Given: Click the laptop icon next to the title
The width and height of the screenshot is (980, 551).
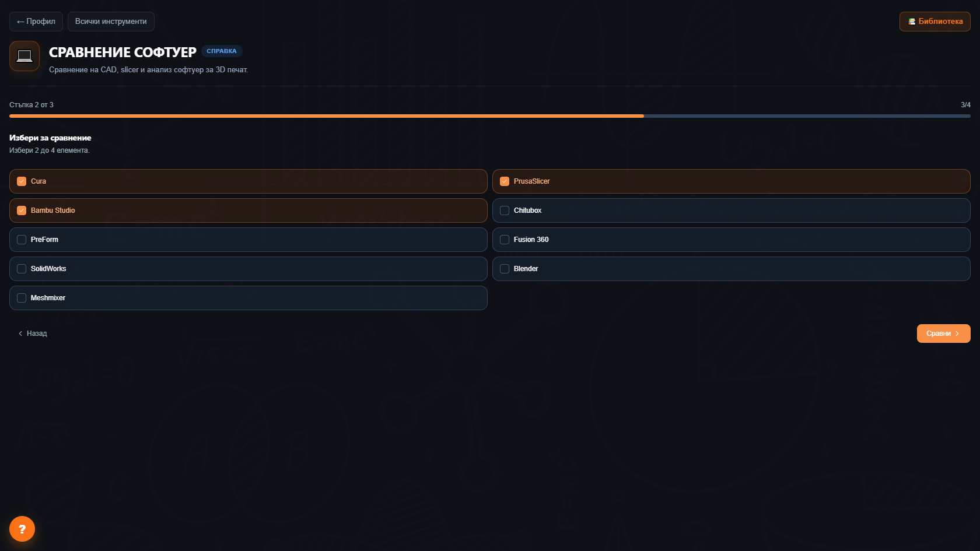Looking at the screenshot, I should pyautogui.click(x=24, y=56).
